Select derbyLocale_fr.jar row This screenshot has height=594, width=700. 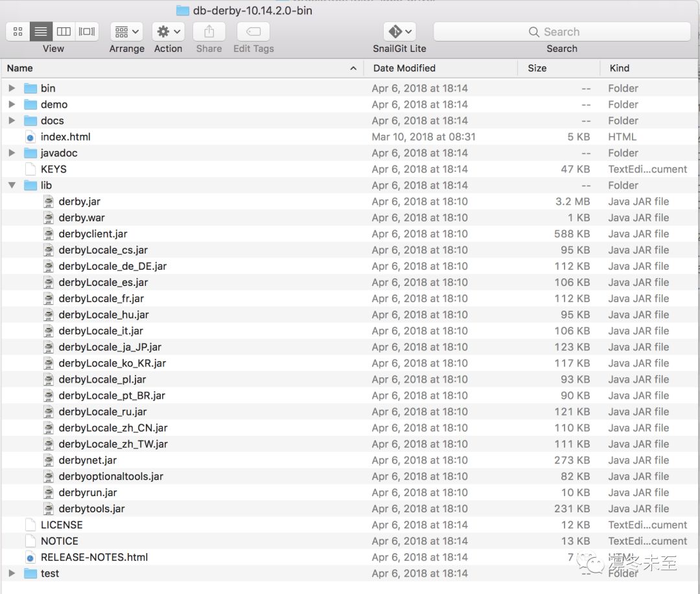(349, 298)
